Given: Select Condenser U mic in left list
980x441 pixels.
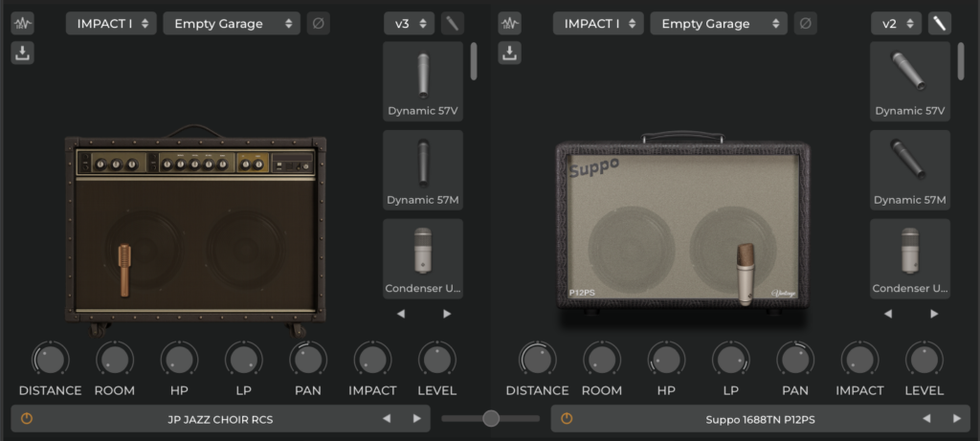Looking at the screenshot, I should point(423,258).
